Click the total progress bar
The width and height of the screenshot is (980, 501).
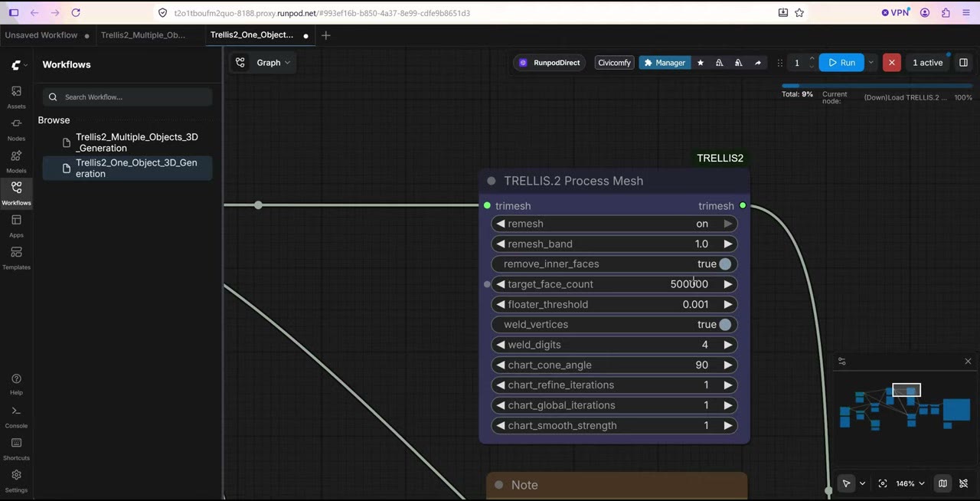pos(877,86)
